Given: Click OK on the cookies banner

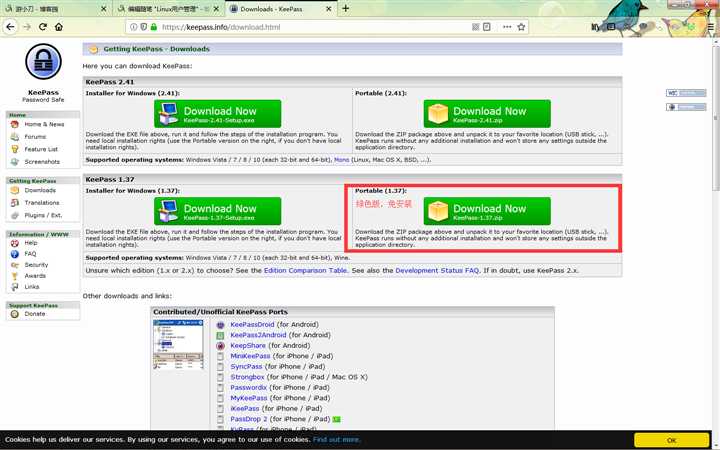Looking at the screenshot, I should [x=672, y=440].
